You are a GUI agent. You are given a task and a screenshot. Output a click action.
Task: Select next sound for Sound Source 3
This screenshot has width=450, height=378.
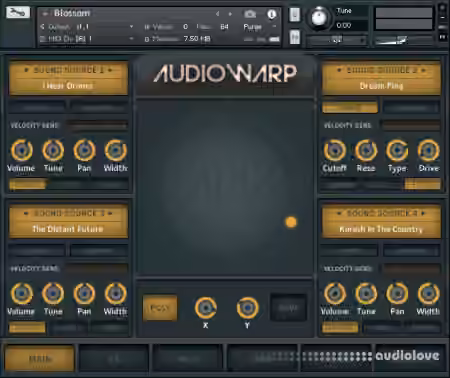click(x=110, y=213)
